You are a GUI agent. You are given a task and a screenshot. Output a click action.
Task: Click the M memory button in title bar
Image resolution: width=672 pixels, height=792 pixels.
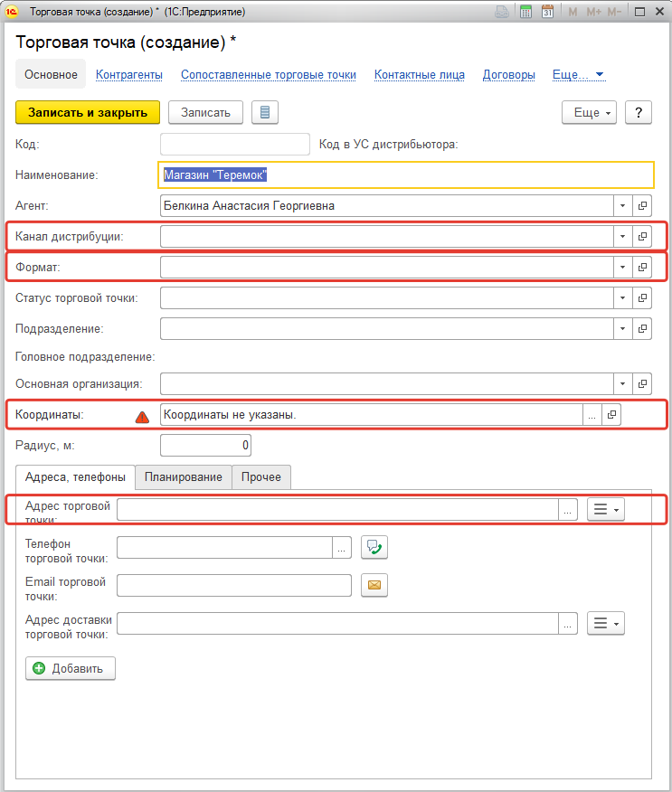tap(573, 12)
